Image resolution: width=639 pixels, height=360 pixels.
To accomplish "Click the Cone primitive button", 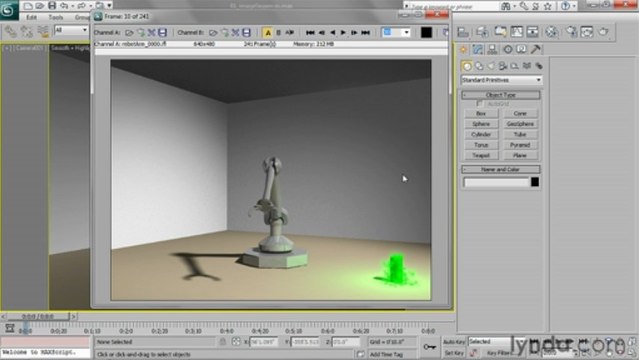I will pyautogui.click(x=520, y=113).
